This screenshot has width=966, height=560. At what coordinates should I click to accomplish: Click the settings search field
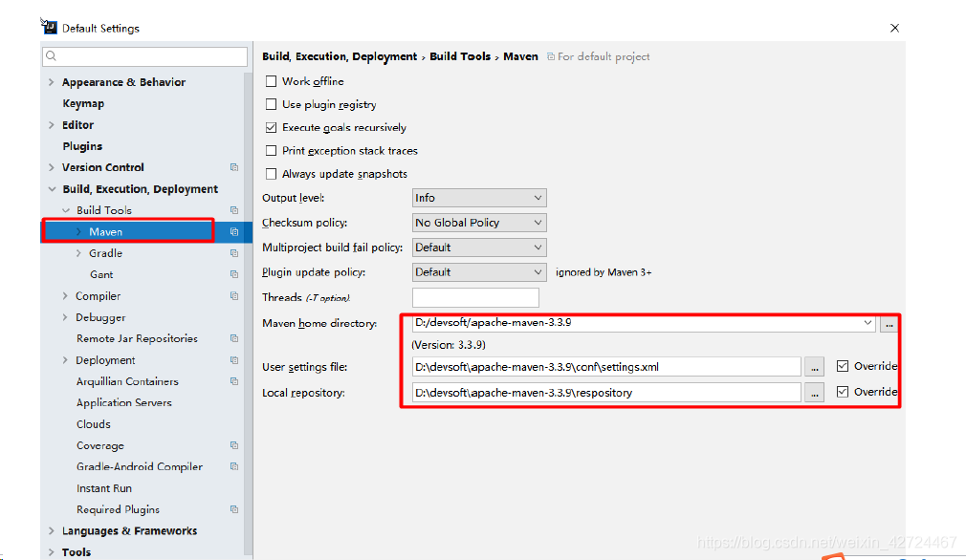[144, 56]
